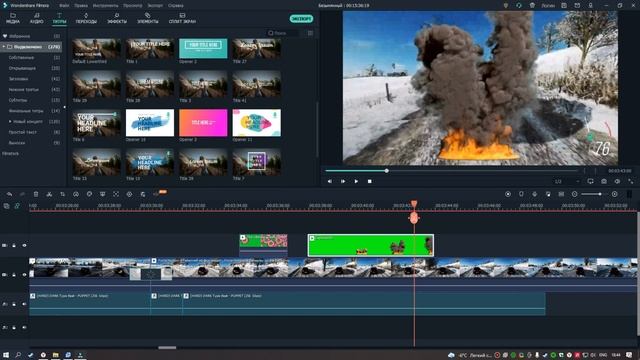The image size is (640, 360).
Task: Open the color correction palette icon
Action: [89, 194]
